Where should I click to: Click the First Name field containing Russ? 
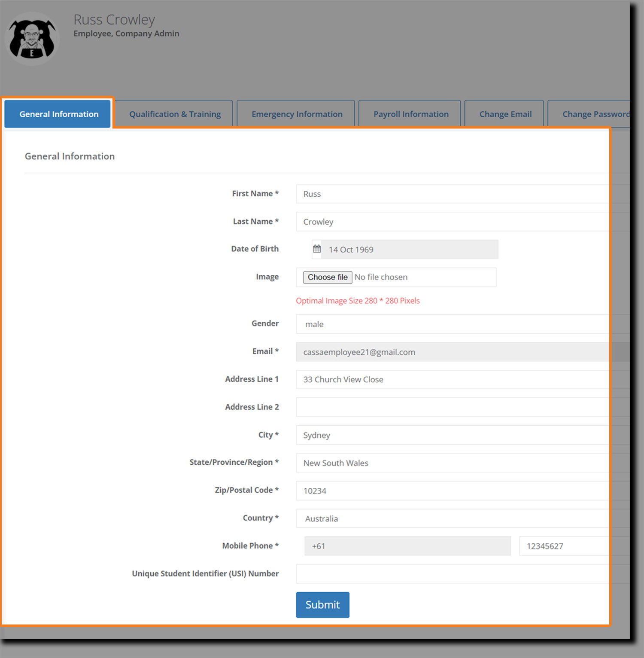(x=463, y=194)
